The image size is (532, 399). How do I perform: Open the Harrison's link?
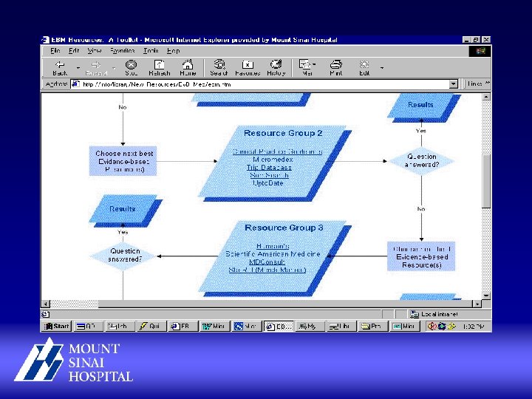tap(273, 246)
